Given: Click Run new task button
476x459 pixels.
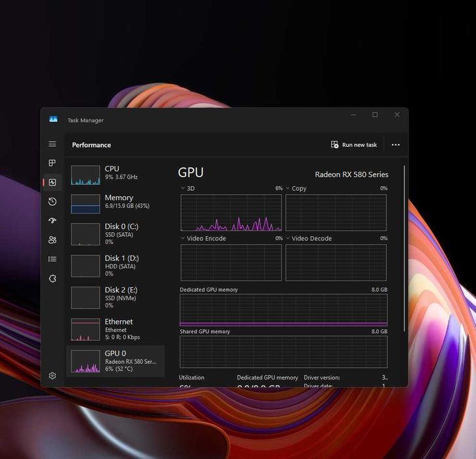Looking at the screenshot, I should [x=354, y=145].
